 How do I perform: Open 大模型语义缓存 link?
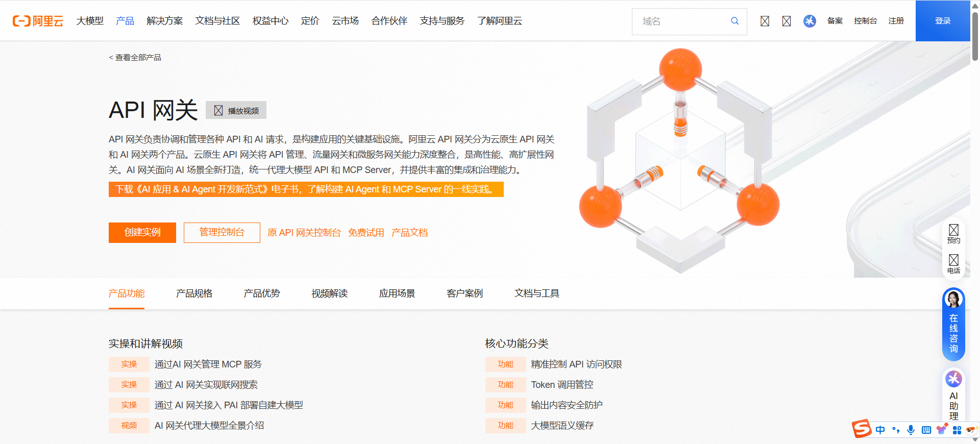(562, 426)
